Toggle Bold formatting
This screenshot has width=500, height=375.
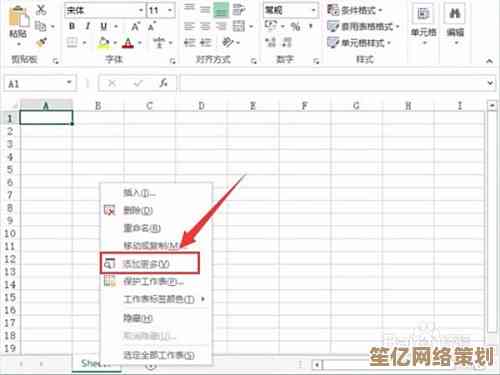[72, 26]
